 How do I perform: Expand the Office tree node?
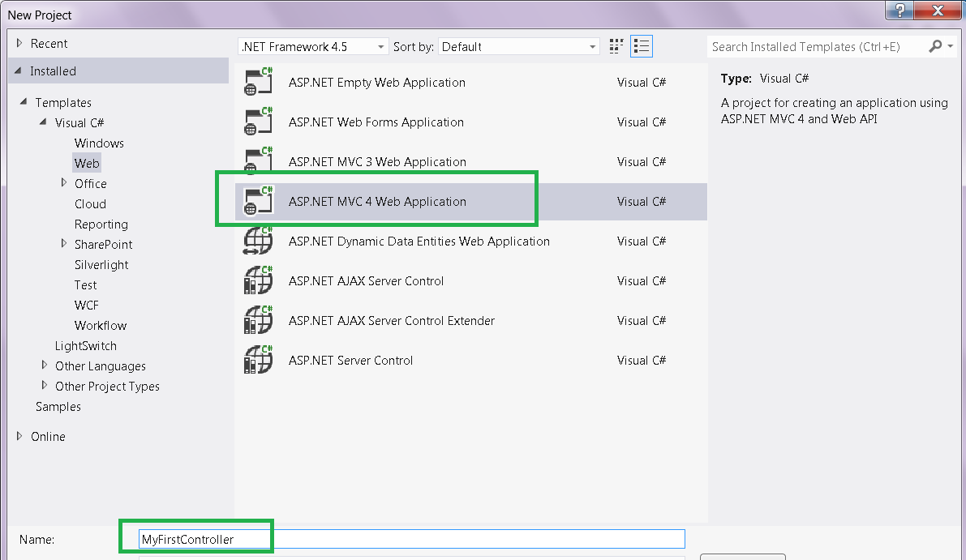point(64,183)
